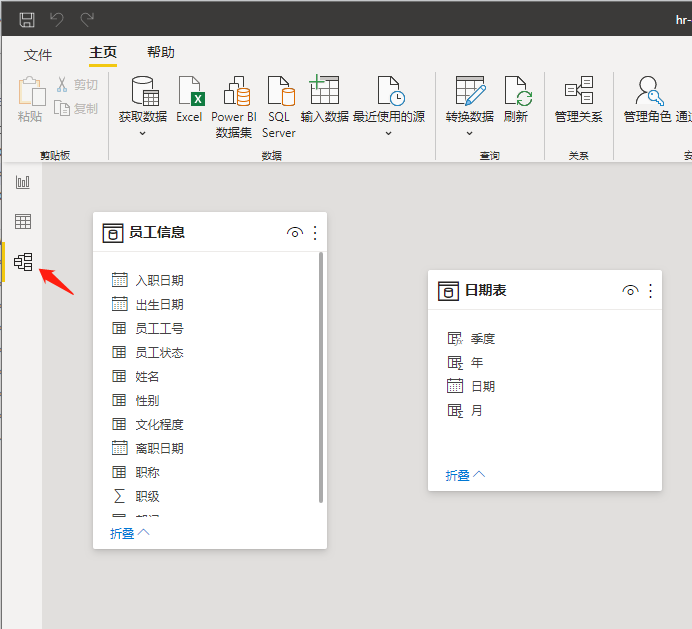Viewport: 692px width, 629px height.
Task: Click the 员工信息 field list scrollbar
Action: [321, 378]
